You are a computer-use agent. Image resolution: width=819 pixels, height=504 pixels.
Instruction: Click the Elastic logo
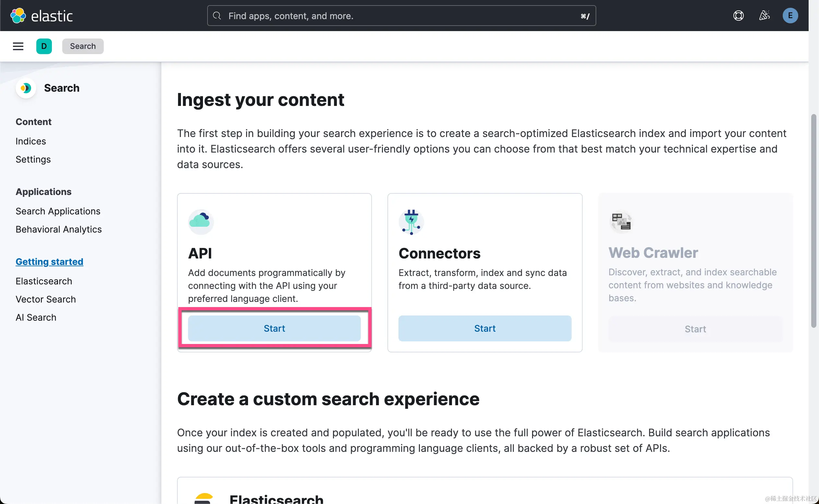tap(42, 16)
